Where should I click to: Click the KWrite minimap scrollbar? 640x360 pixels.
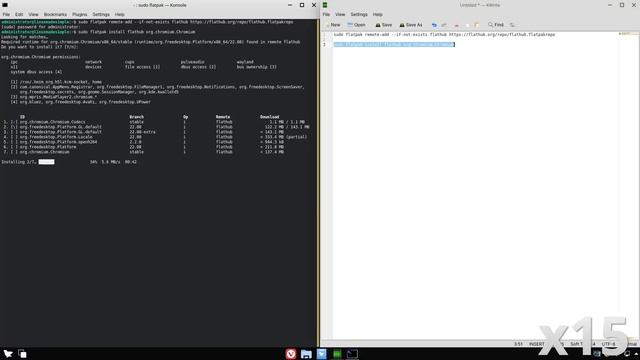point(629,186)
